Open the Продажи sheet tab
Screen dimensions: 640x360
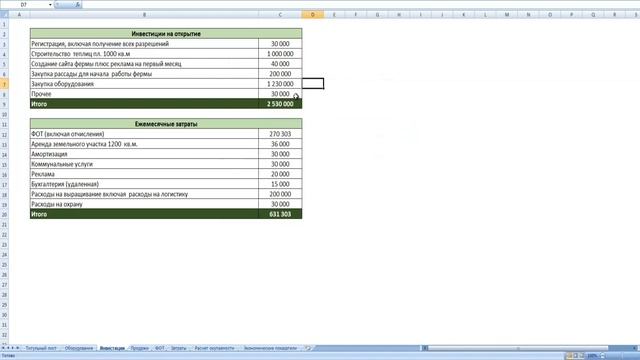pos(140,348)
